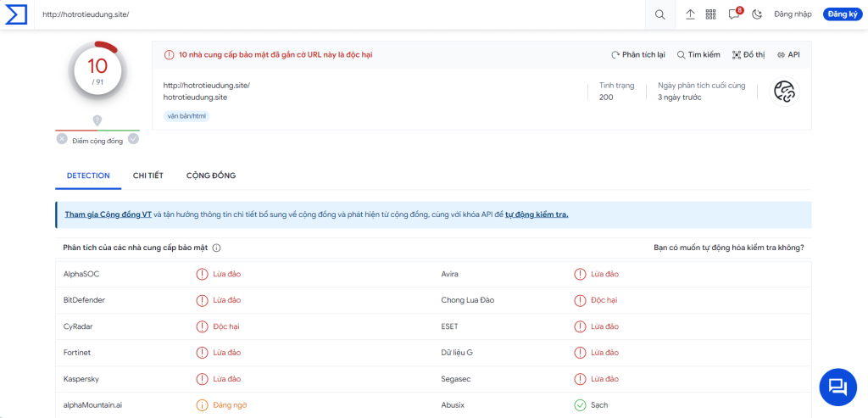Screen dimensions: 868x418
Task: Click the link category round icon
Action: [x=784, y=92]
